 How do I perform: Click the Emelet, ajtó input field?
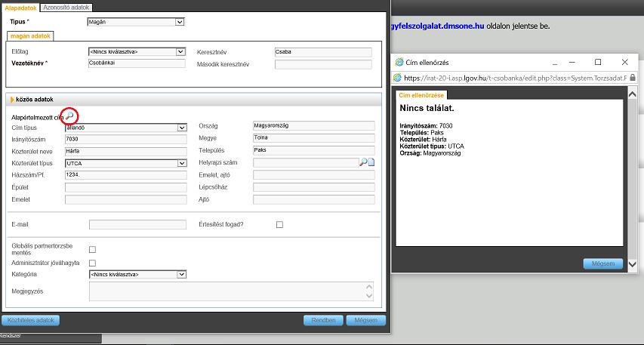pos(314,175)
